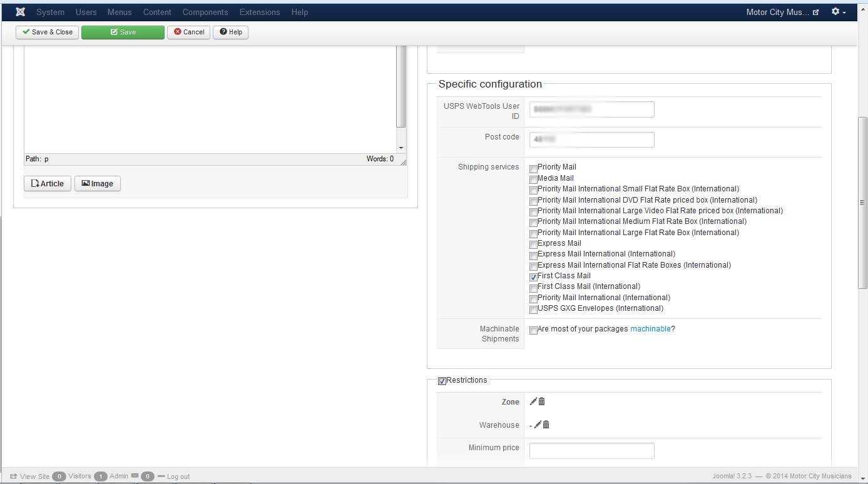
Task: Click the "Shipping services" label
Action: point(489,167)
